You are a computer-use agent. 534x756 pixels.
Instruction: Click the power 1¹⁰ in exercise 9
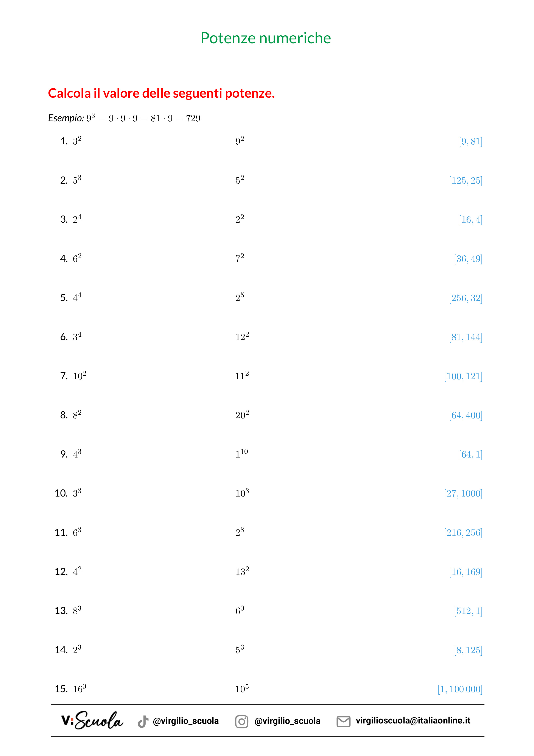point(241,454)
